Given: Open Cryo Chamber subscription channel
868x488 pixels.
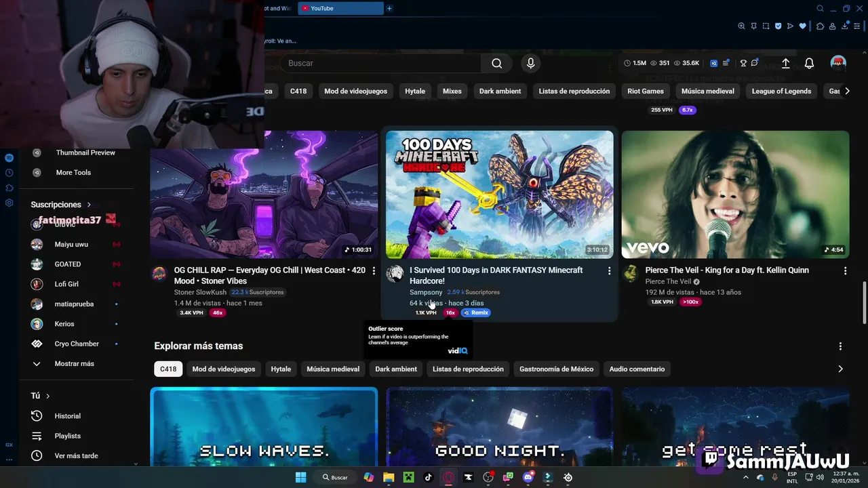Looking at the screenshot, I should click(77, 344).
